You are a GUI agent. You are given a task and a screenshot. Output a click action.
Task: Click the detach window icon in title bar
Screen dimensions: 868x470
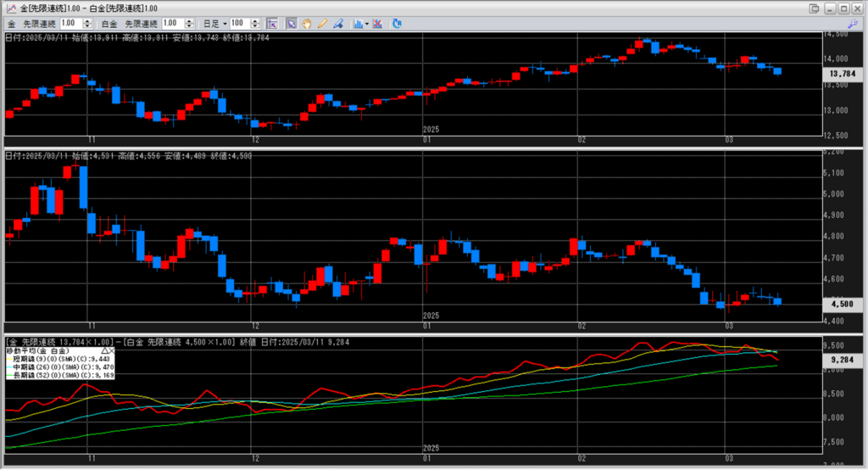coord(815,8)
